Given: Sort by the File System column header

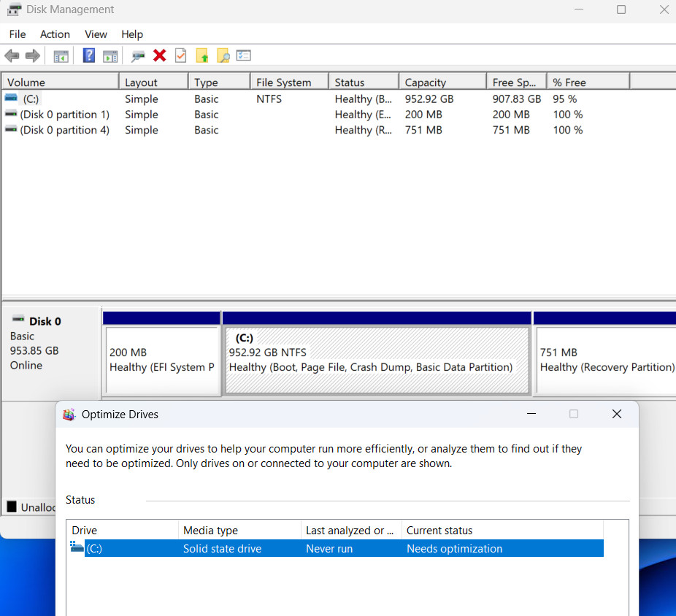Looking at the screenshot, I should coord(289,82).
